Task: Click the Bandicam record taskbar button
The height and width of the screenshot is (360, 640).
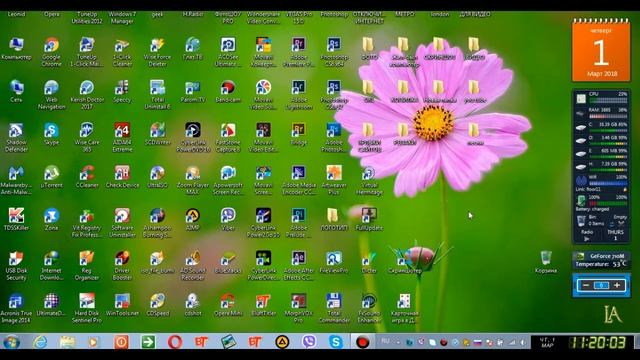Action: click(362, 341)
